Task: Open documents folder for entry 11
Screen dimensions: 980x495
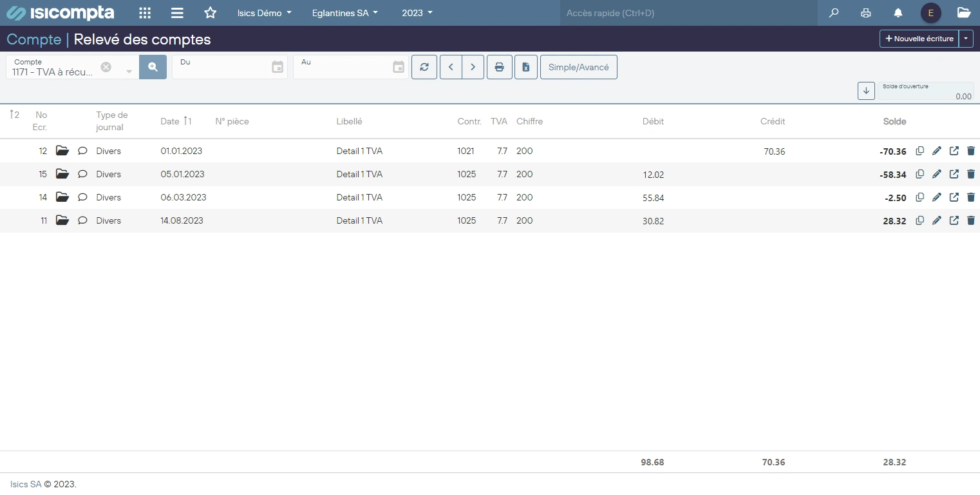Action: pos(62,220)
